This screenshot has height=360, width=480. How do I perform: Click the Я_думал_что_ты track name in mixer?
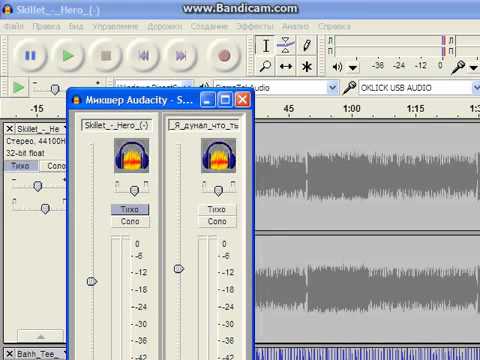click(x=204, y=125)
